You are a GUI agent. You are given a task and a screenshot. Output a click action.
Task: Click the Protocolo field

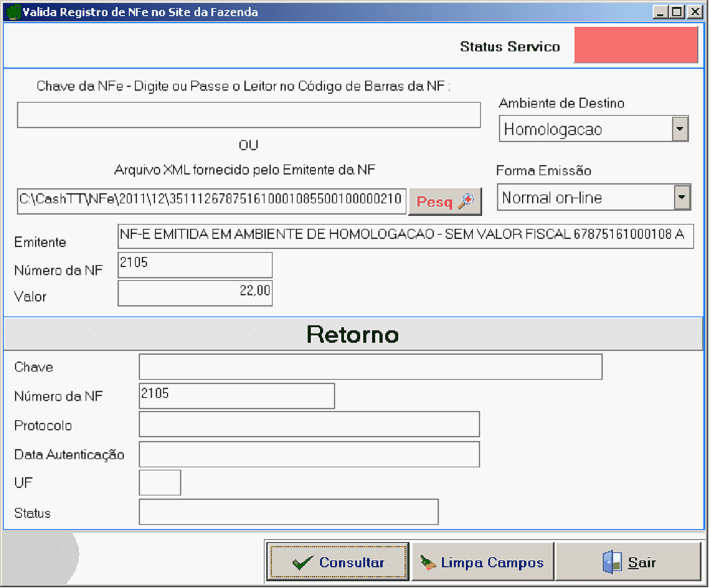pos(309,424)
